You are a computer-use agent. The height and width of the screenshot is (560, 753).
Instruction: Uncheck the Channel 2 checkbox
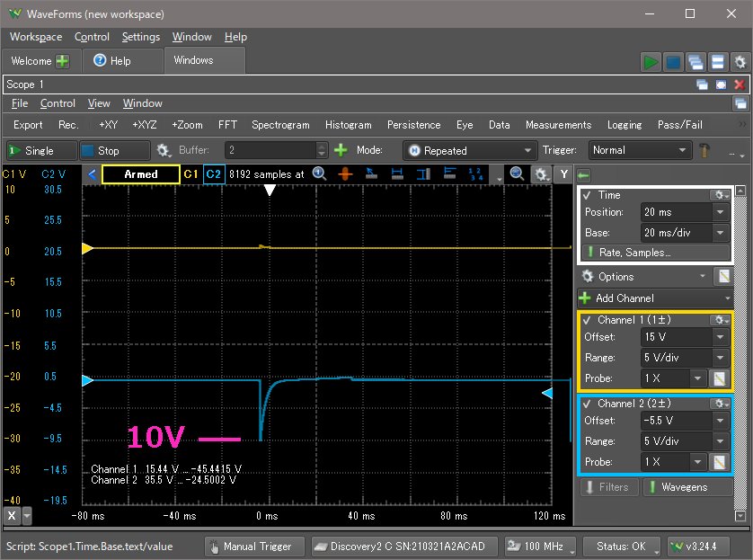click(x=587, y=404)
